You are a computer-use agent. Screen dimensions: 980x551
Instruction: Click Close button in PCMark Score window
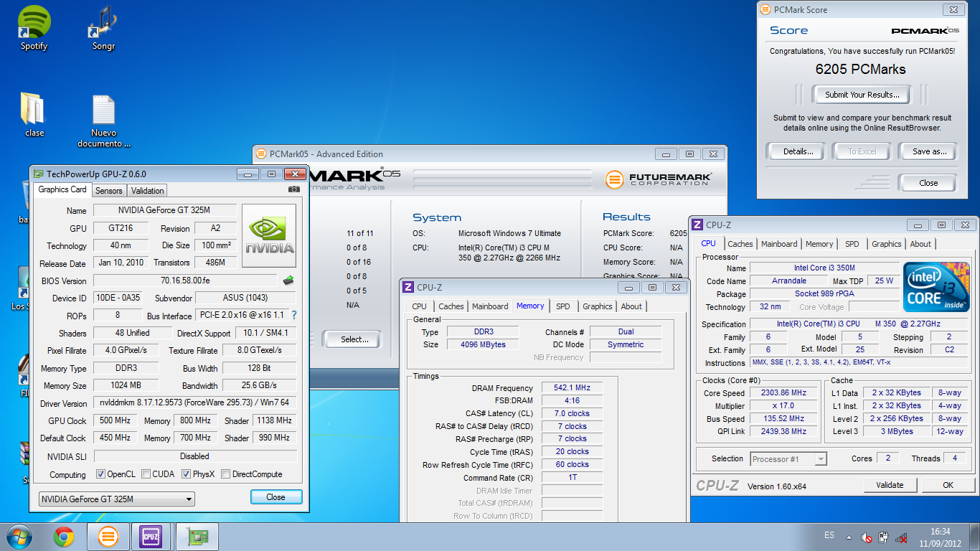click(x=928, y=183)
